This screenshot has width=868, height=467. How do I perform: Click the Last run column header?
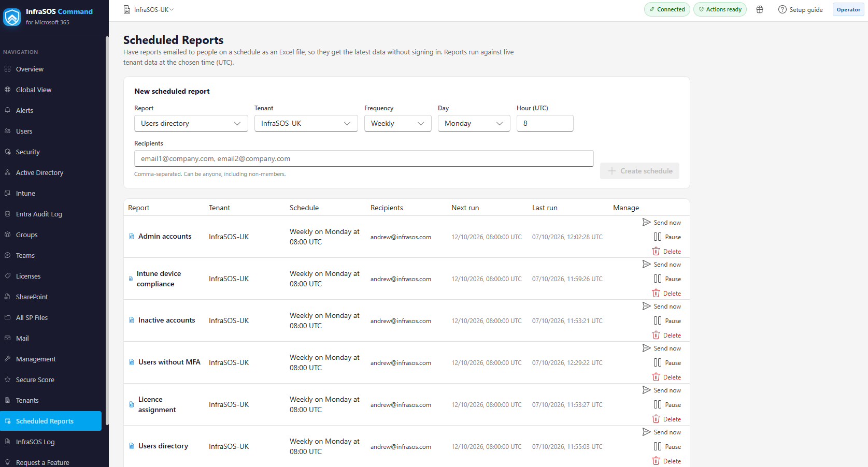pyautogui.click(x=545, y=208)
